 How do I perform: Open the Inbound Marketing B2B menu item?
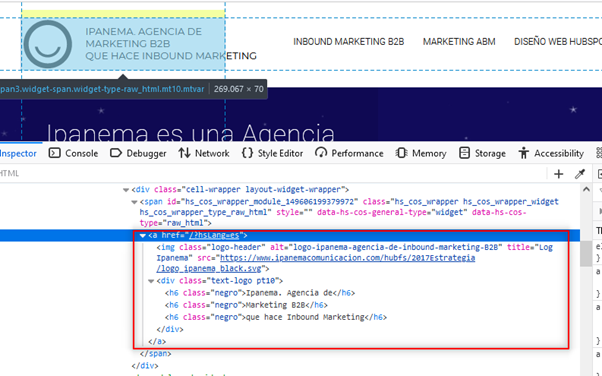[349, 41]
